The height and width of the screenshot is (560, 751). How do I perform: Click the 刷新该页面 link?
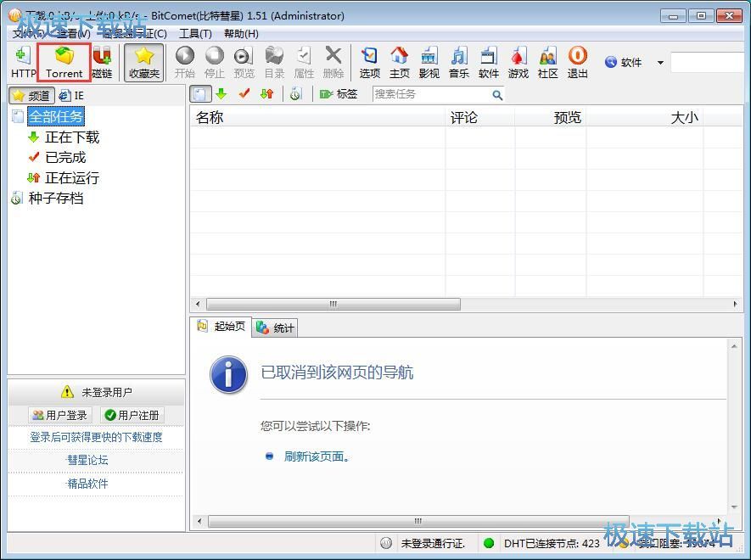point(317,456)
